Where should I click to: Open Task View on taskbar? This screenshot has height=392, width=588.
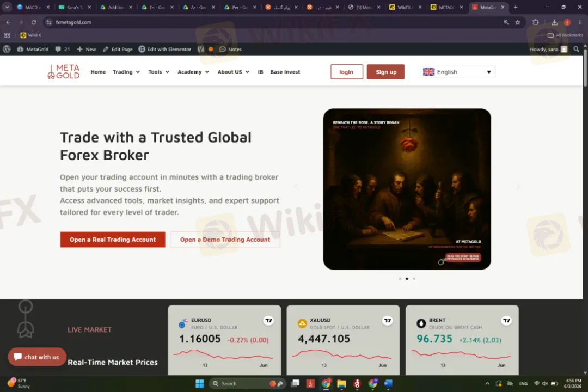296,383
